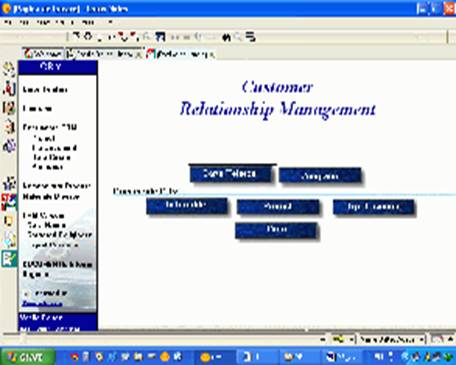
Task: Click the Start button on the taskbar
Action: click(28, 357)
